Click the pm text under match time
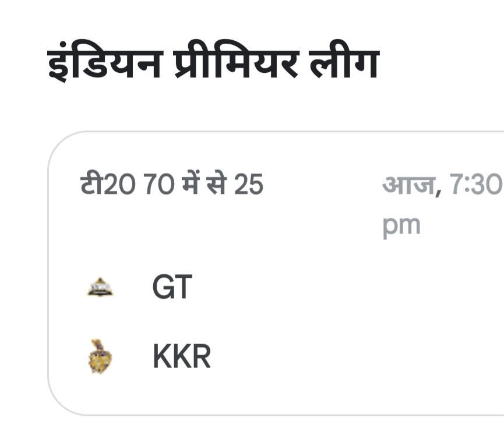This screenshot has width=504, height=435. 401,226
